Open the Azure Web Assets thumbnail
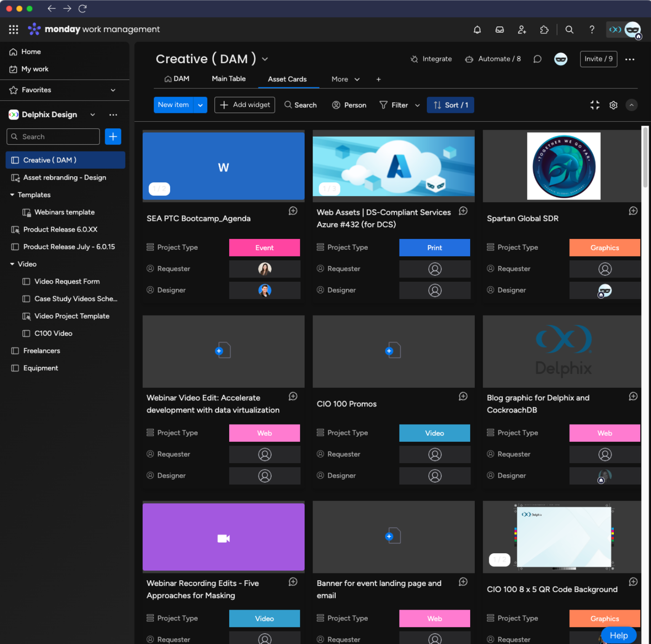 [393, 166]
